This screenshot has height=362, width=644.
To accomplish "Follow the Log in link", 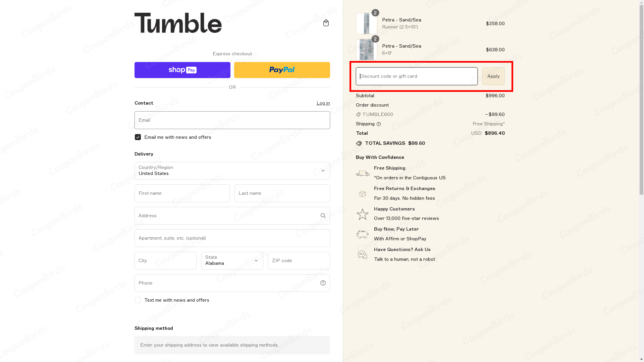I will 323,103.
